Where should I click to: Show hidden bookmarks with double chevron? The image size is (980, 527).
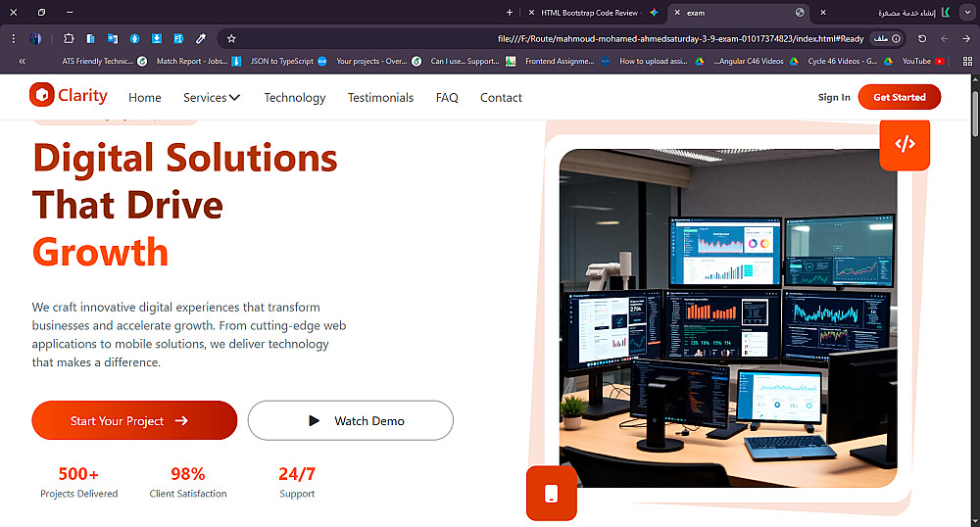(22, 61)
